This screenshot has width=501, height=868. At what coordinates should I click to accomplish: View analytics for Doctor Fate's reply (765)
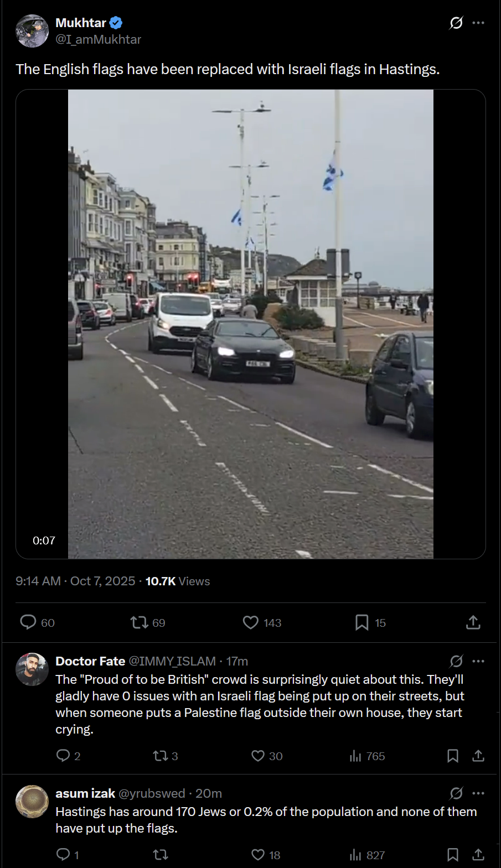pyautogui.click(x=355, y=756)
